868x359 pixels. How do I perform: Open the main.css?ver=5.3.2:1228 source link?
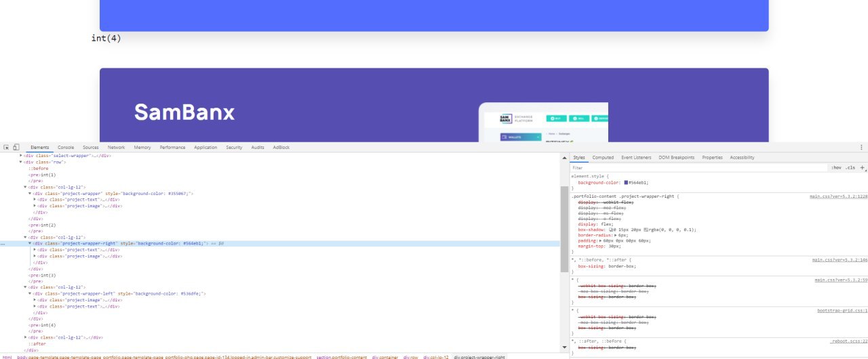tap(838, 196)
